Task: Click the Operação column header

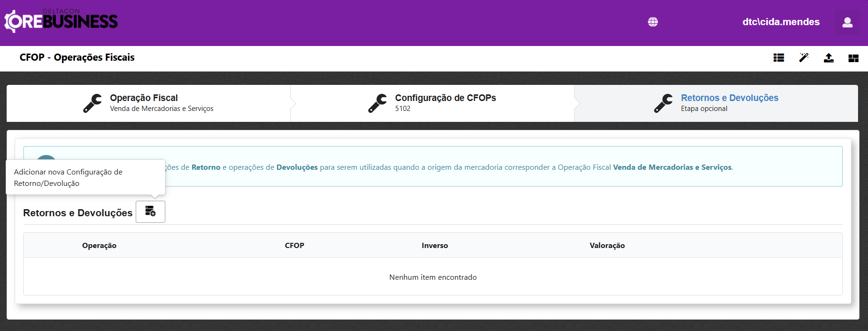Action: [x=99, y=245]
